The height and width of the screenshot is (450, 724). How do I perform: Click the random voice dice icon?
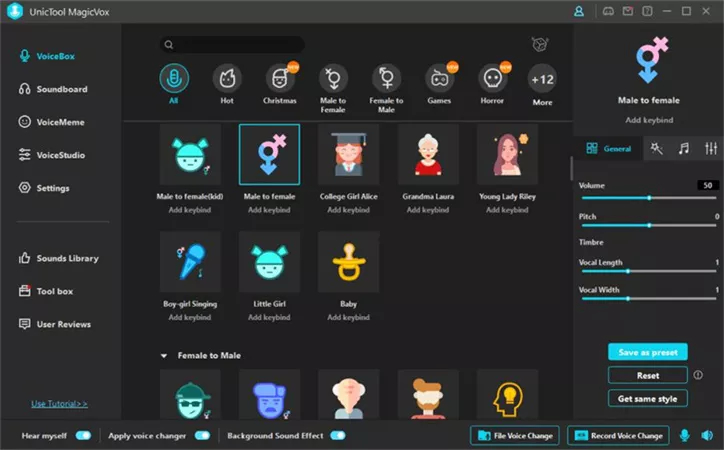click(539, 44)
